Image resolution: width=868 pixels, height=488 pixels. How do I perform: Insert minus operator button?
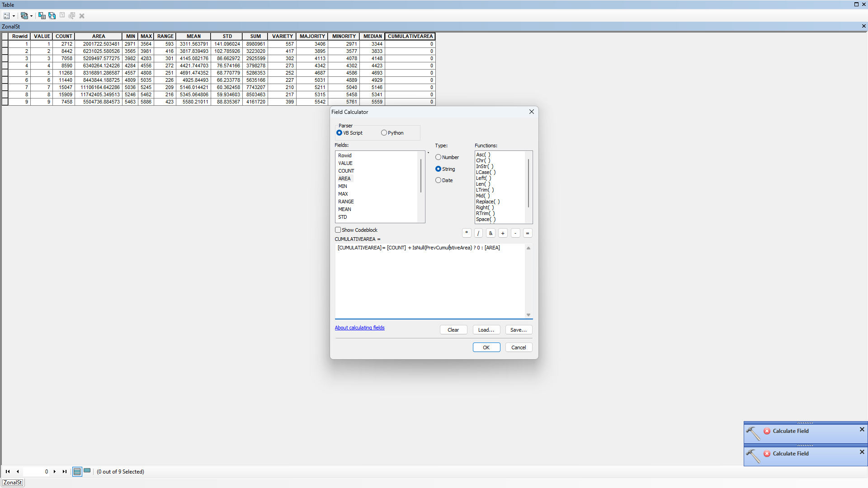(515, 233)
